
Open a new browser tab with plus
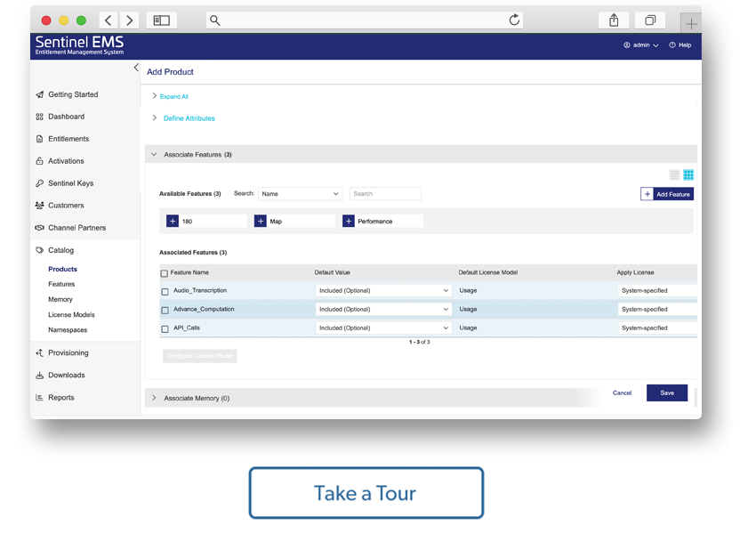pyautogui.click(x=691, y=23)
